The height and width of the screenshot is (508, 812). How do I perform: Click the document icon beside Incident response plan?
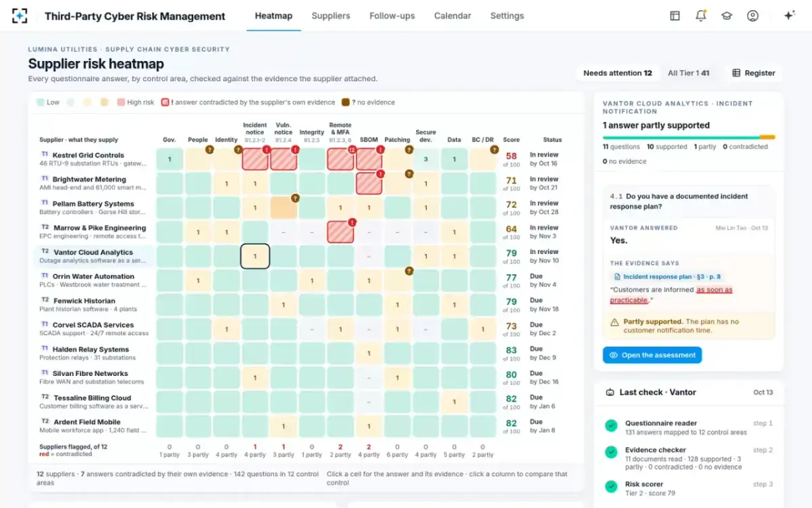pyautogui.click(x=617, y=276)
